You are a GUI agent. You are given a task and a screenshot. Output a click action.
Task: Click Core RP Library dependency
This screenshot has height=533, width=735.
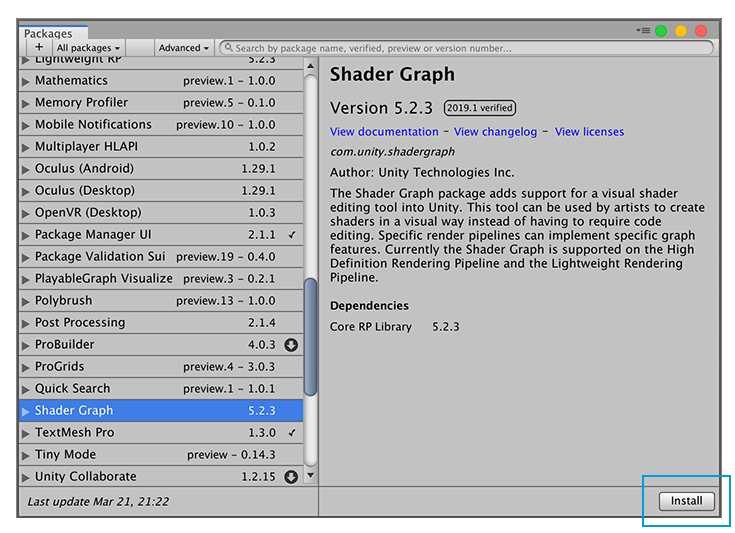click(x=395, y=327)
